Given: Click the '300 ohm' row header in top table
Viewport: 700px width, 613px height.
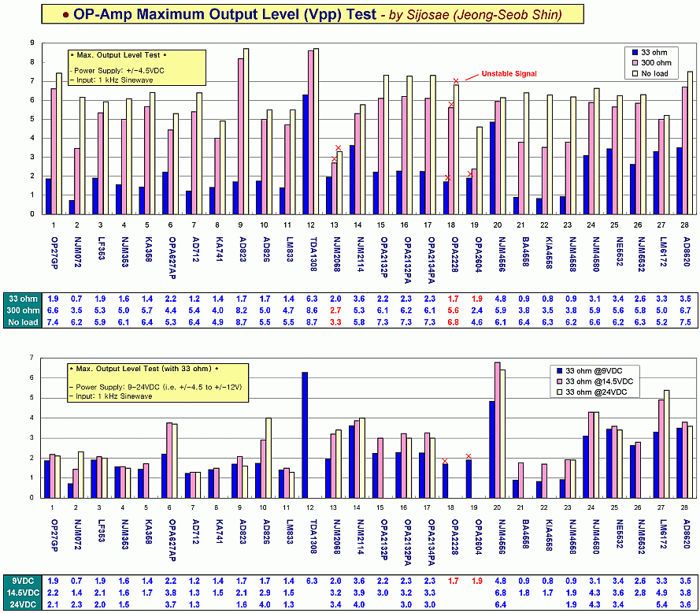Looking at the screenshot, I should [x=22, y=310].
